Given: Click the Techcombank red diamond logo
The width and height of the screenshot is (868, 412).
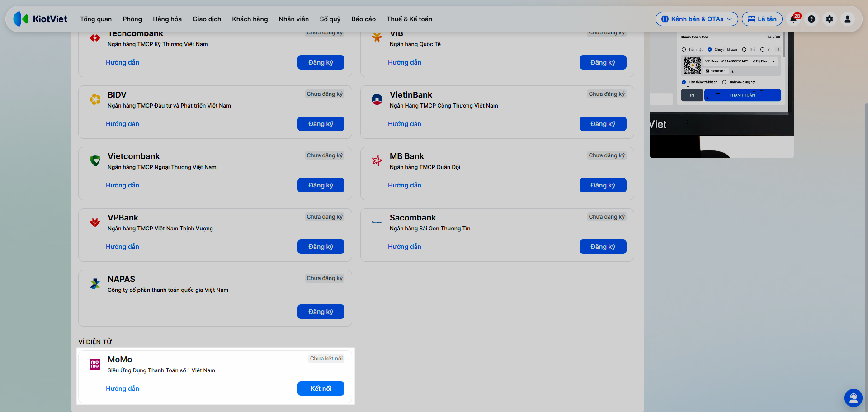Looking at the screenshot, I should (x=95, y=38).
